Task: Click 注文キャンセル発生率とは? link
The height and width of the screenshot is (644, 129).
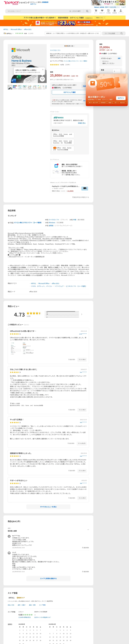Action: [43, 617]
